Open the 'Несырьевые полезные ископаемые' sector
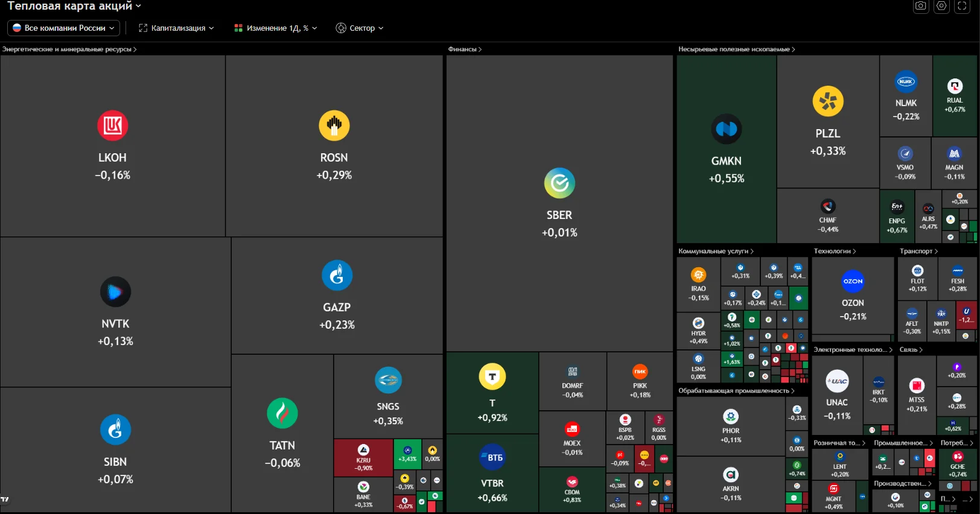The width and height of the screenshot is (980, 514). click(x=737, y=49)
